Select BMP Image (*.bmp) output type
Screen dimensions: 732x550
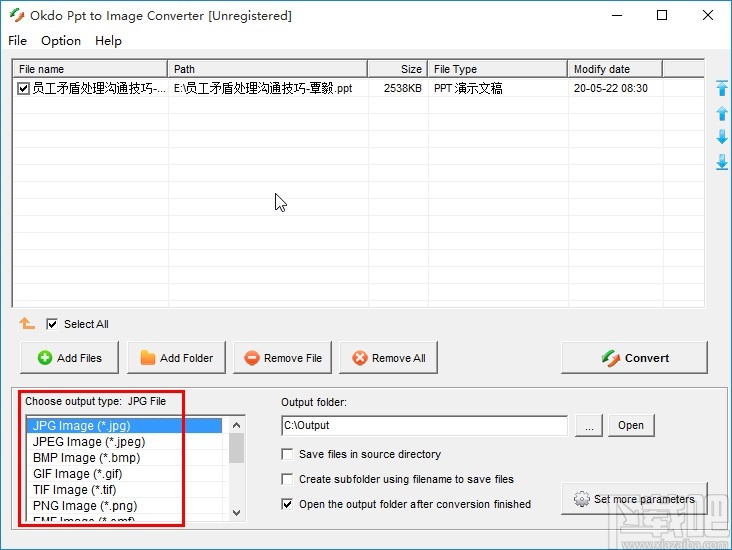pos(124,458)
